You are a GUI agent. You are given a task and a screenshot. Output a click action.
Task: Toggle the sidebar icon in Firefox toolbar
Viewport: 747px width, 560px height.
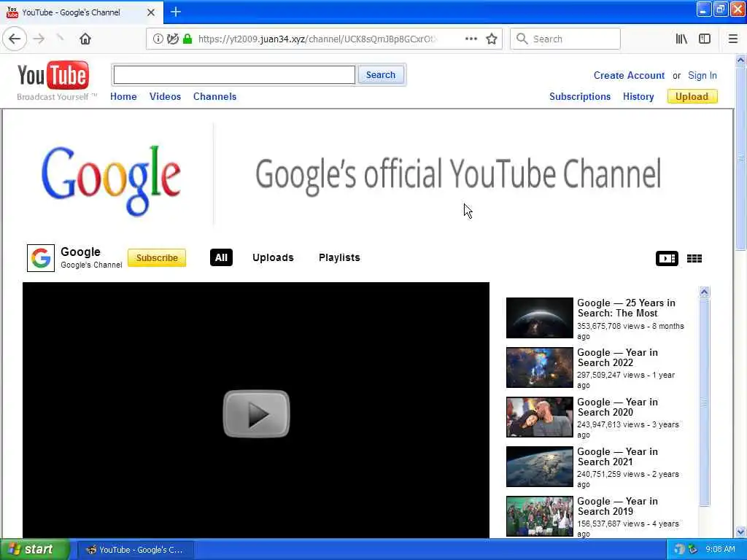(x=705, y=39)
